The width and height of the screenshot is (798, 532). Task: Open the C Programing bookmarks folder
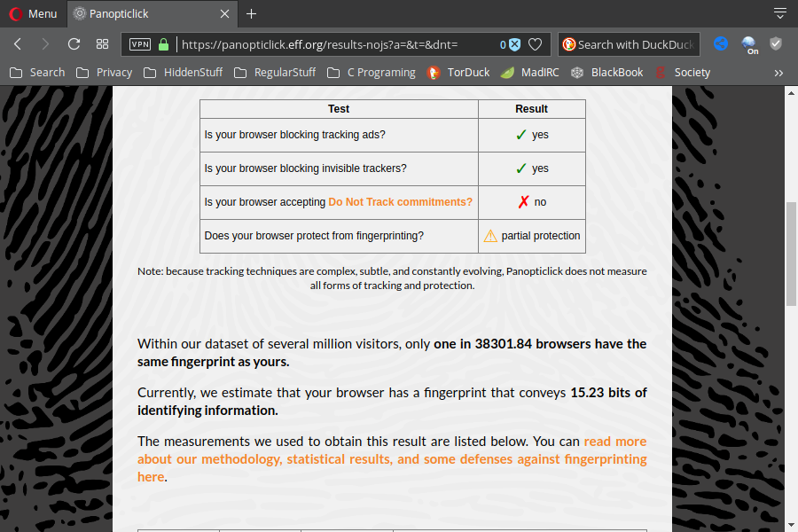372,73
